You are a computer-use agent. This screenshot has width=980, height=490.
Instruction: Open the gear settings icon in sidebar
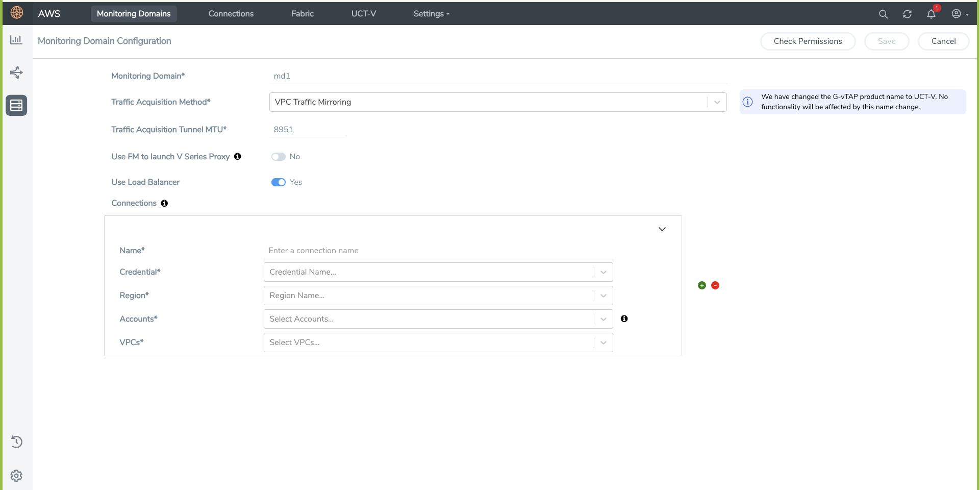(x=16, y=476)
